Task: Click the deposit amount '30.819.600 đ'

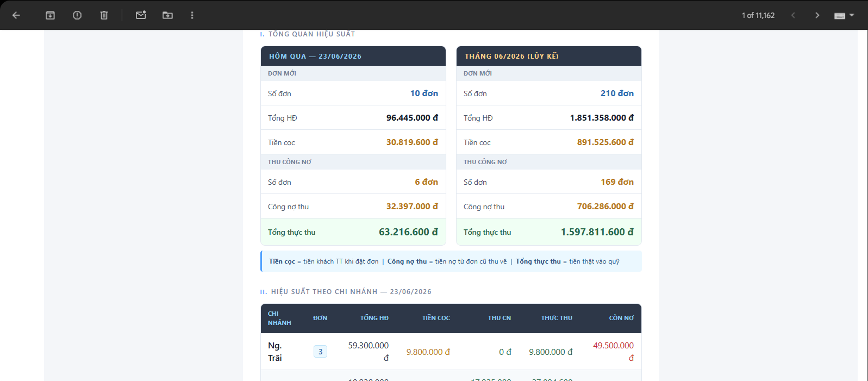Action: (412, 142)
